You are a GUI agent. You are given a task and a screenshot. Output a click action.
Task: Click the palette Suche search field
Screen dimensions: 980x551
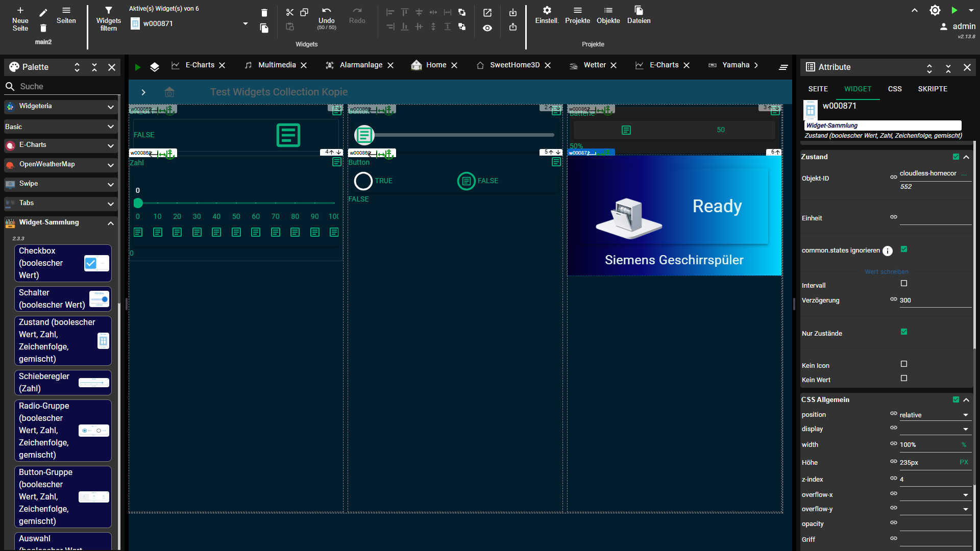[61, 86]
